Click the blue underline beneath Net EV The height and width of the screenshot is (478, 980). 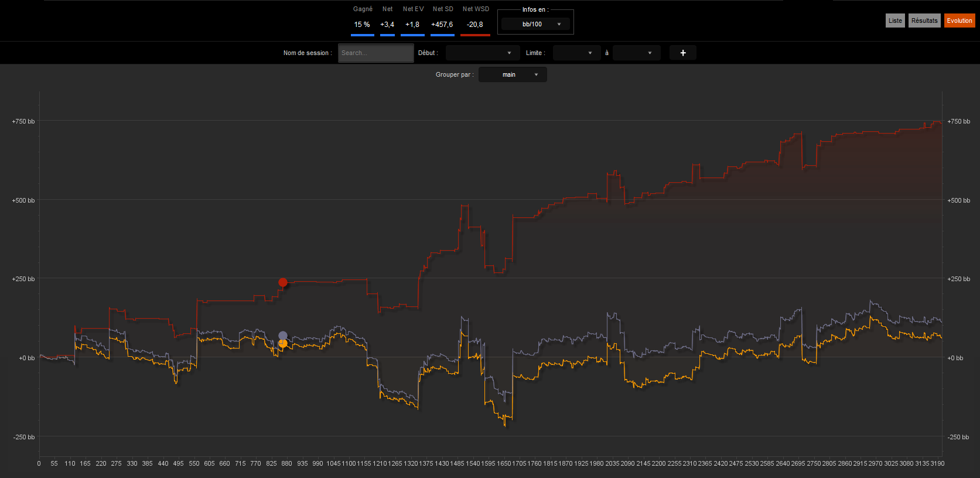pos(412,35)
